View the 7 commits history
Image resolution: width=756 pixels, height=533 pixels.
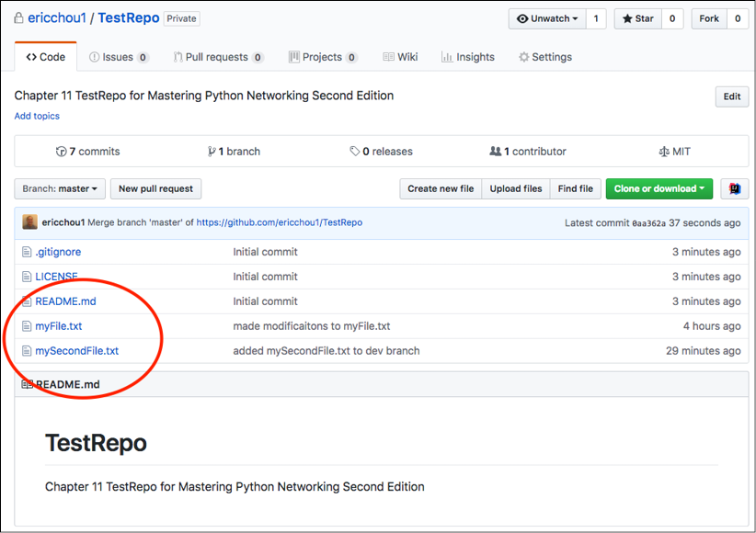coord(87,152)
